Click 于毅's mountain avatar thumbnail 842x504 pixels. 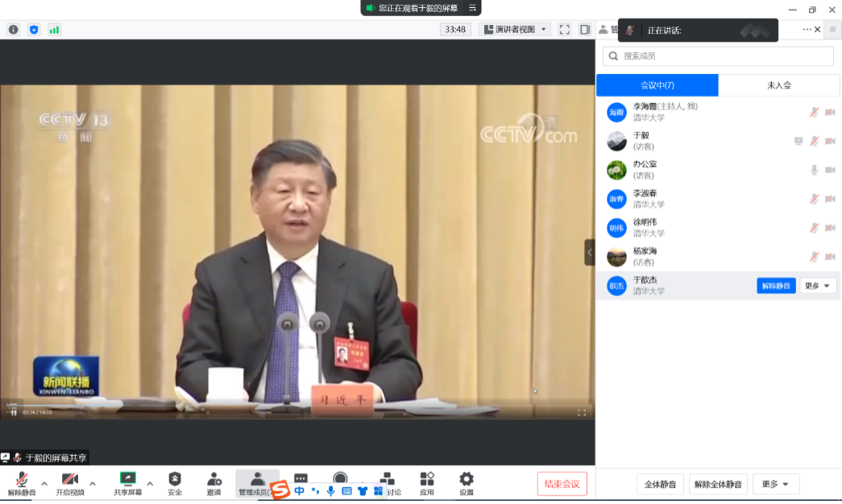click(616, 141)
